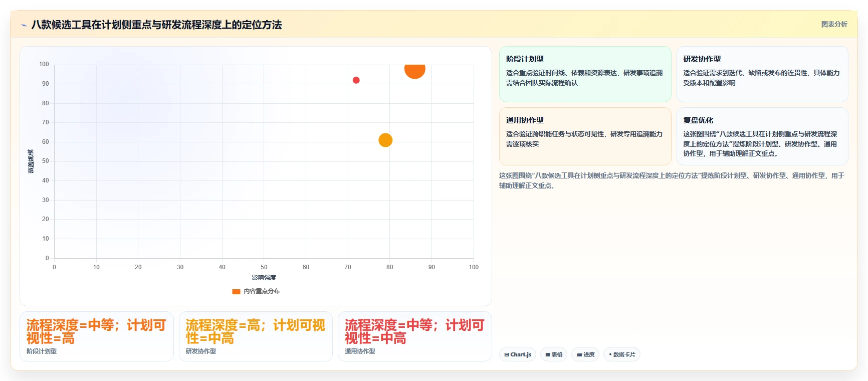Click the chart title 八款候选工具 heading
This screenshot has width=868, height=381.
[x=156, y=25]
